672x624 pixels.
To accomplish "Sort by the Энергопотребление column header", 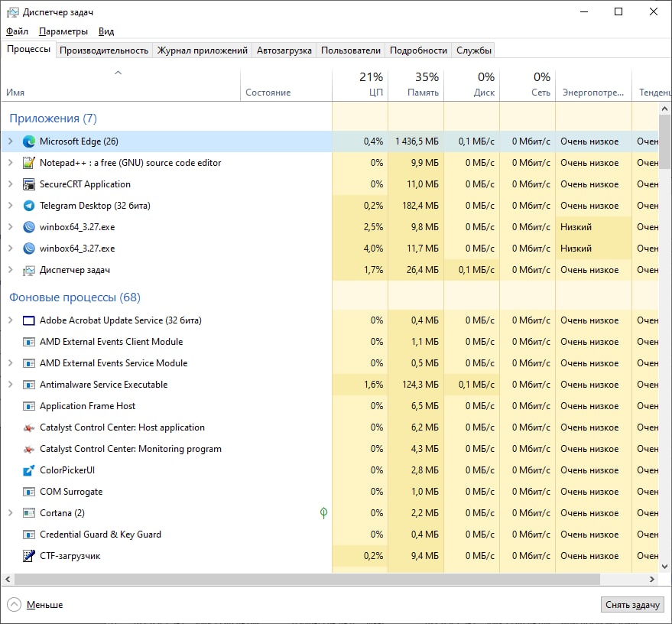I will tap(593, 86).
